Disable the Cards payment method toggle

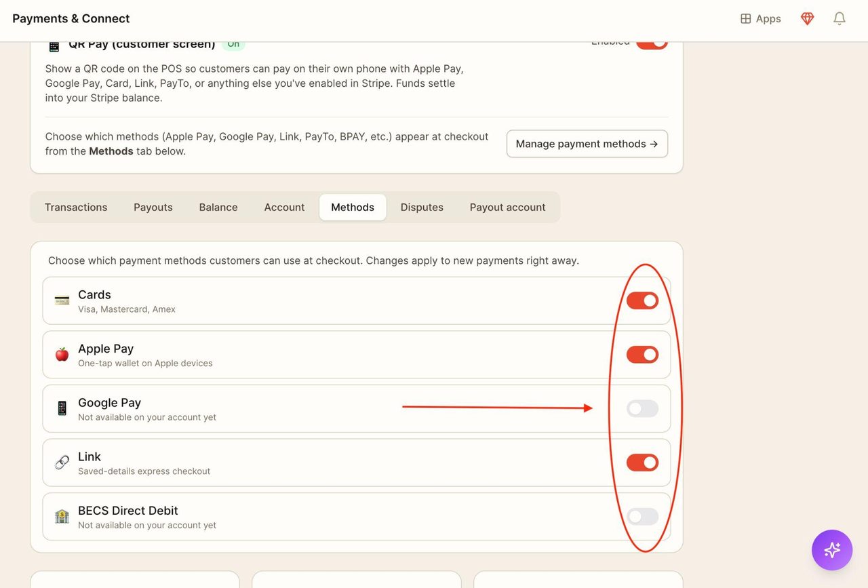[642, 300]
